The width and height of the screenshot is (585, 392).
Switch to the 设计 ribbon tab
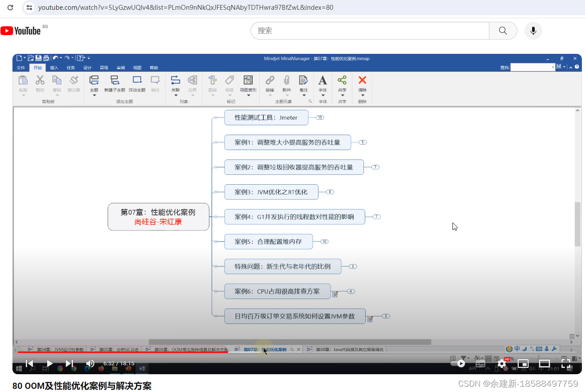click(x=87, y=68)
